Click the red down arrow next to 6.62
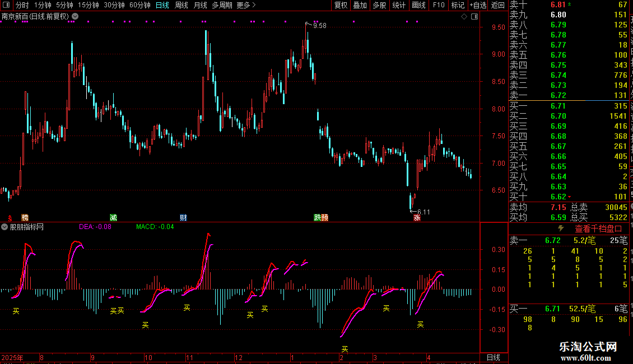Image resolution: width=633 pixels, height=364 pixels. (x=569, y=197)
